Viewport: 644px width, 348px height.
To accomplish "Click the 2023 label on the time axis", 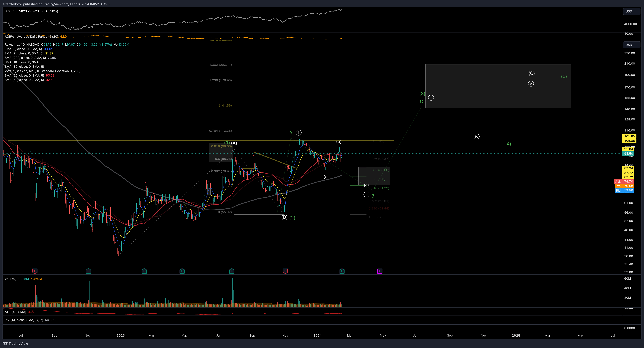I will tap(120, 336).
